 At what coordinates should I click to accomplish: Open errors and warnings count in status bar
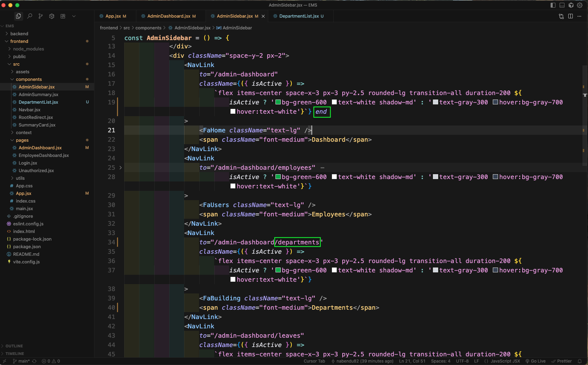tap(51, 361)
